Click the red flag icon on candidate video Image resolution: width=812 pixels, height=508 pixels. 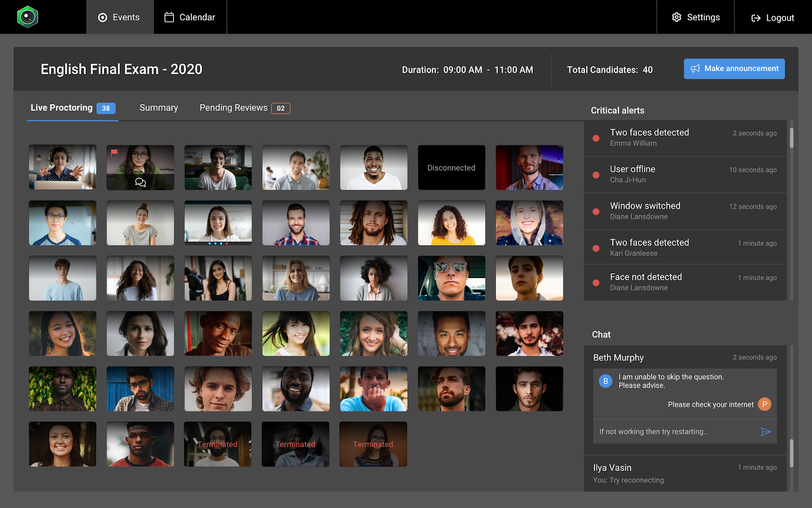coord(115,152)
